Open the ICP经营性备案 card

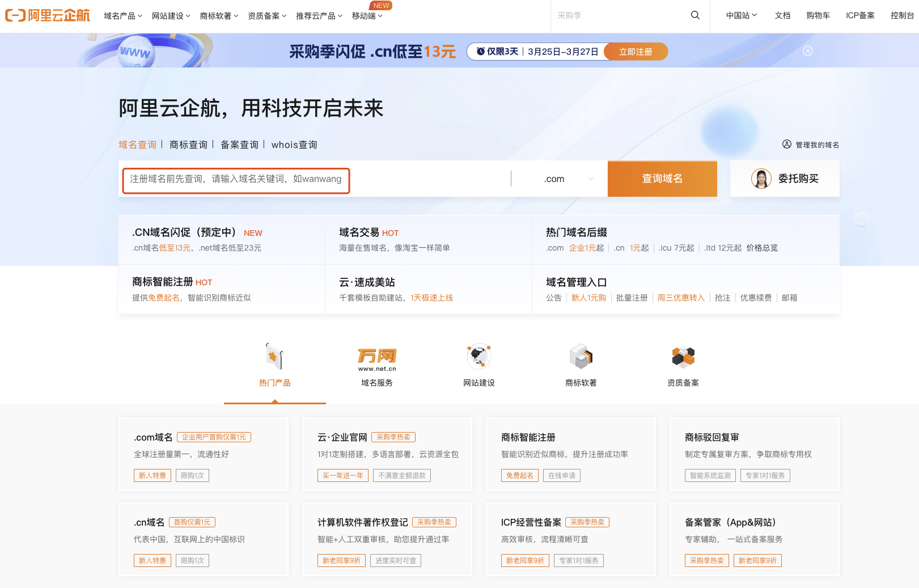point(571,539)
